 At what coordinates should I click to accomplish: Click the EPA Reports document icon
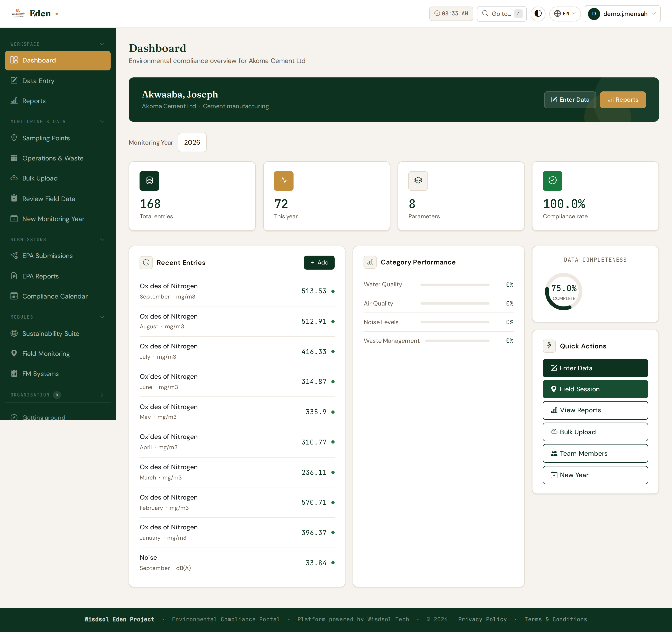click(14, 276)
